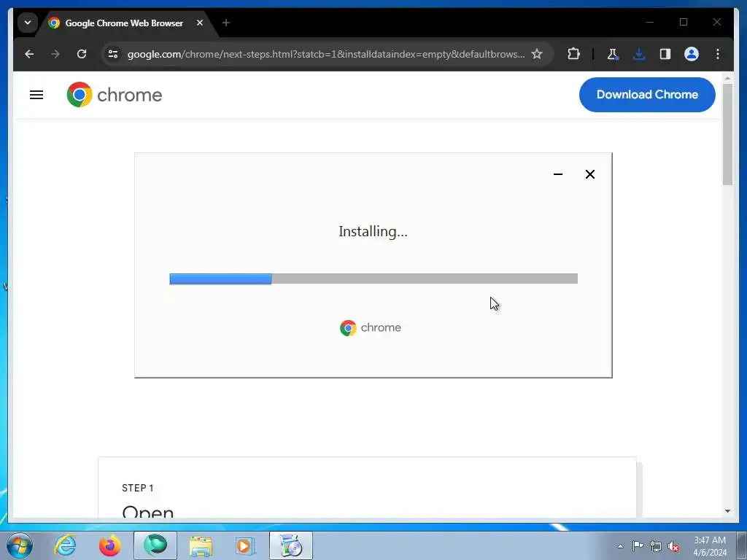Open the Extensions puzzle icon
This screenshot has height=560, width=747.
tap(573, 54)
